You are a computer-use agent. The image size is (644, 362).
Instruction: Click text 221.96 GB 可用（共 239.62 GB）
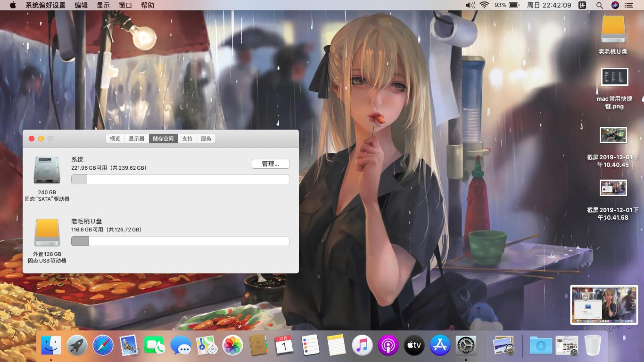click(109, 168)
